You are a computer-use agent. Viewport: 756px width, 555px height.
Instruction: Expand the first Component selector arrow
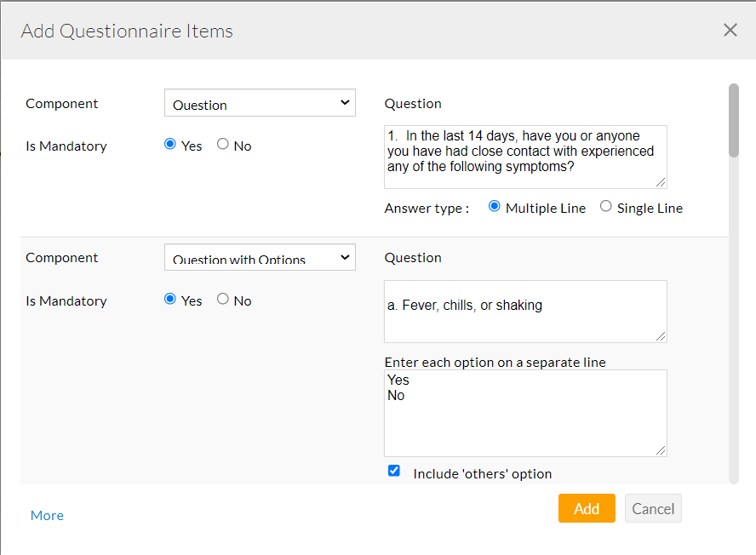(346, 102)
